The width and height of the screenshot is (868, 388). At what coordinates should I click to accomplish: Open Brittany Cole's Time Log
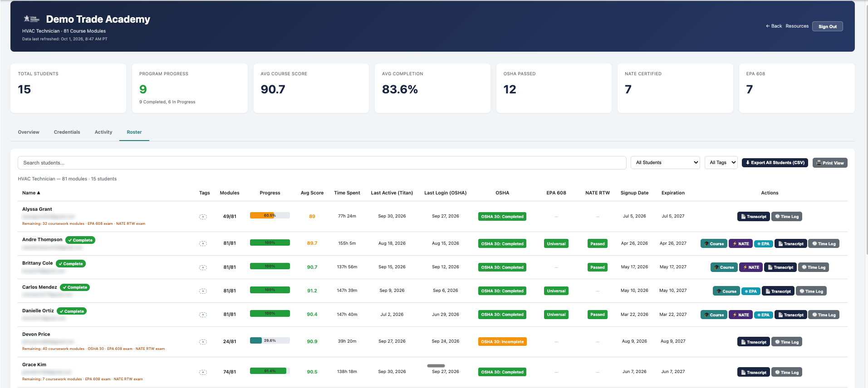click(x=814, y=267)
